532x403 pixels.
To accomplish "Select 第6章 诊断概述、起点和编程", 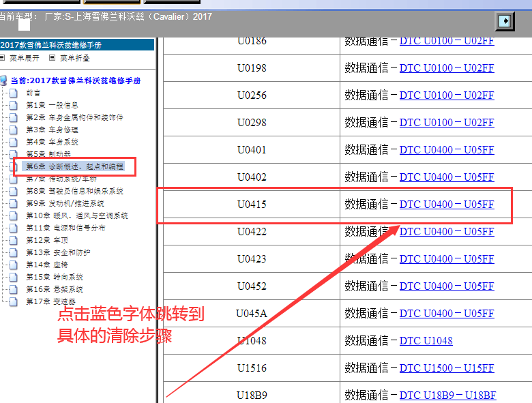I will (74, 166).
